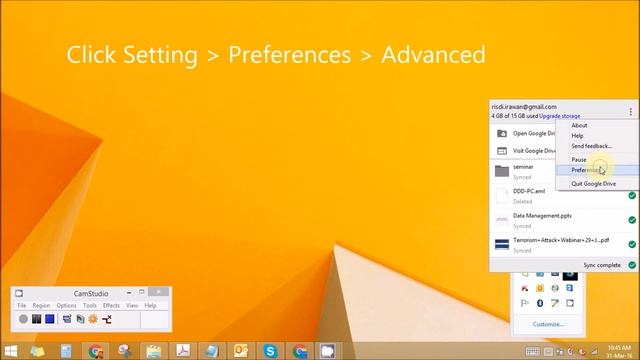Click Data Management.pptx file entry
Image resolution: width=640 pixels, height=360 pixels.
click(563, 220)
